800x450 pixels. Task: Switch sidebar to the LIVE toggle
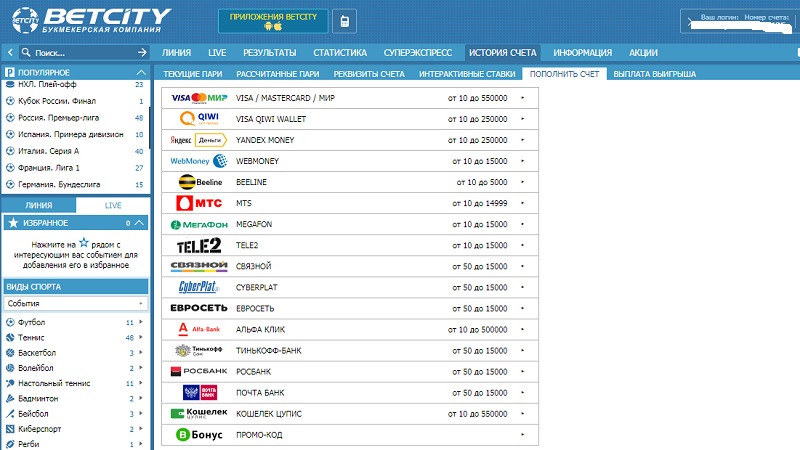point(113,205)
